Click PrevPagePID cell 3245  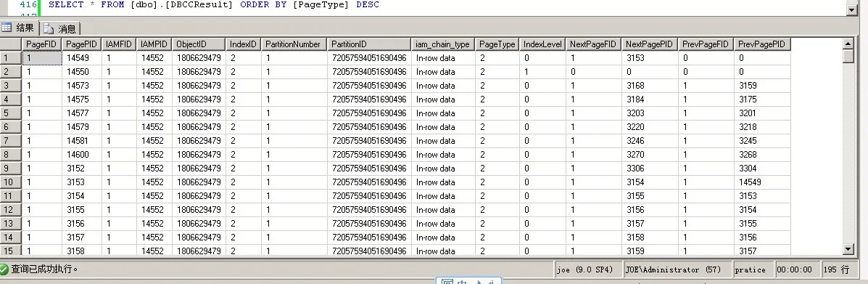click(762, 141)
